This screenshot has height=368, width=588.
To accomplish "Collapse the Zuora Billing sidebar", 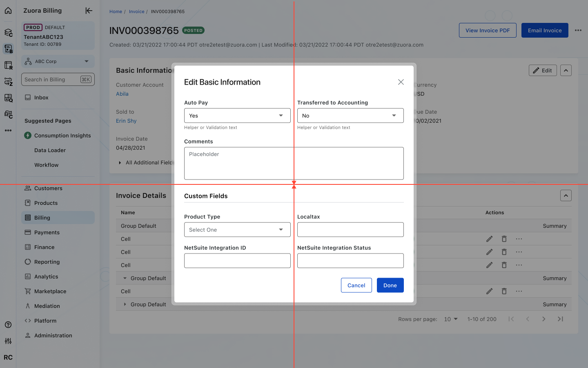I will 89,11.
